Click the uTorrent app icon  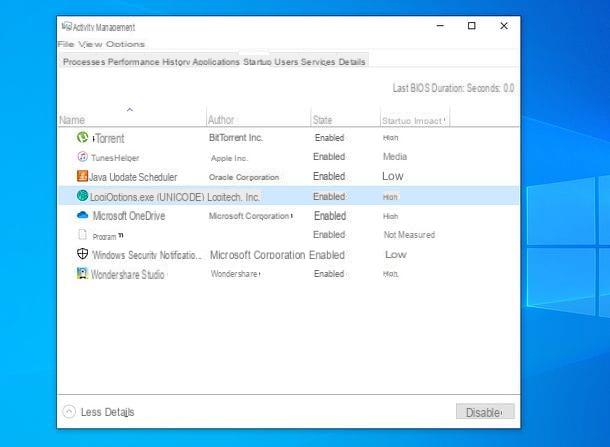click(82, 137)
